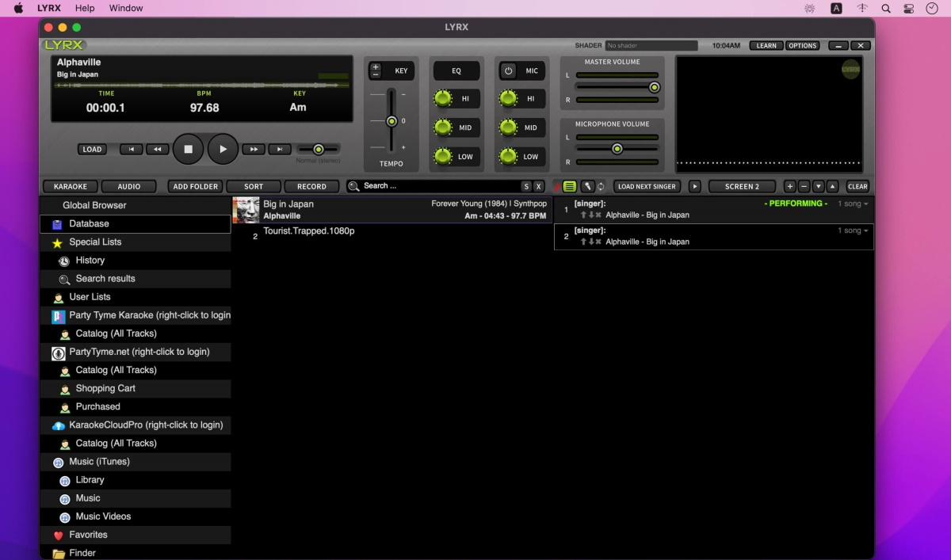Viewport: 951px width, 560px height.
Task: Open the OPTIONS button
Action: tap(802, 46)
